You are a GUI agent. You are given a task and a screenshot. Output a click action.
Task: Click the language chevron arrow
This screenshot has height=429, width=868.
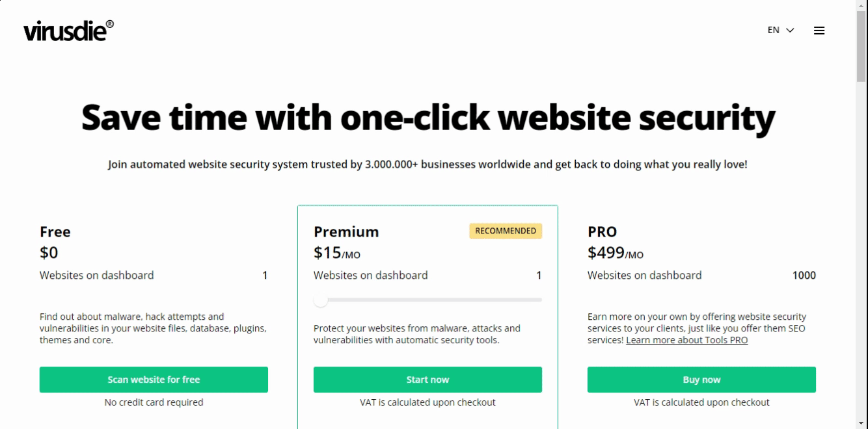[x=791, y=31]
